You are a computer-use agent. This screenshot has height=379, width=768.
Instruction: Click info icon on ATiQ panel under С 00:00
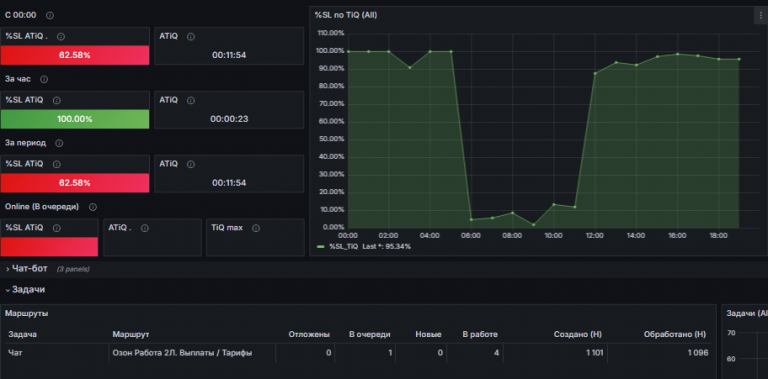[x=191, y=36]
